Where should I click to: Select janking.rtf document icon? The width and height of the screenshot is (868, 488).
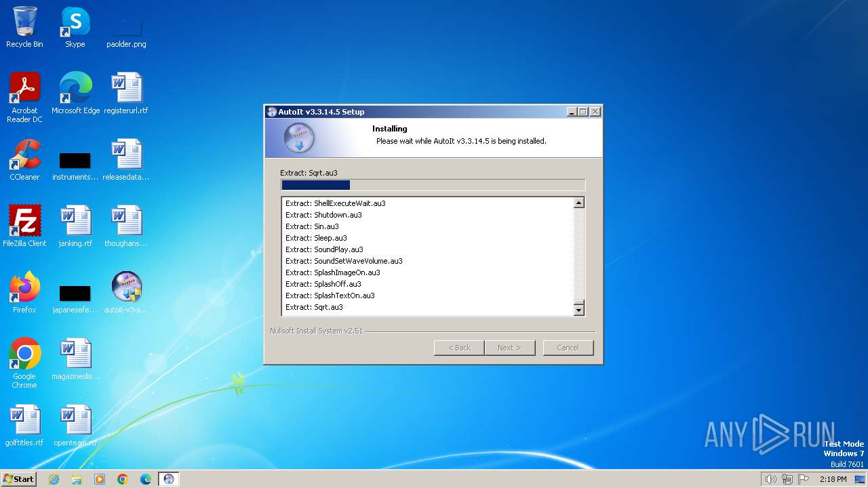pyautogui.click(x=75, y=226)
